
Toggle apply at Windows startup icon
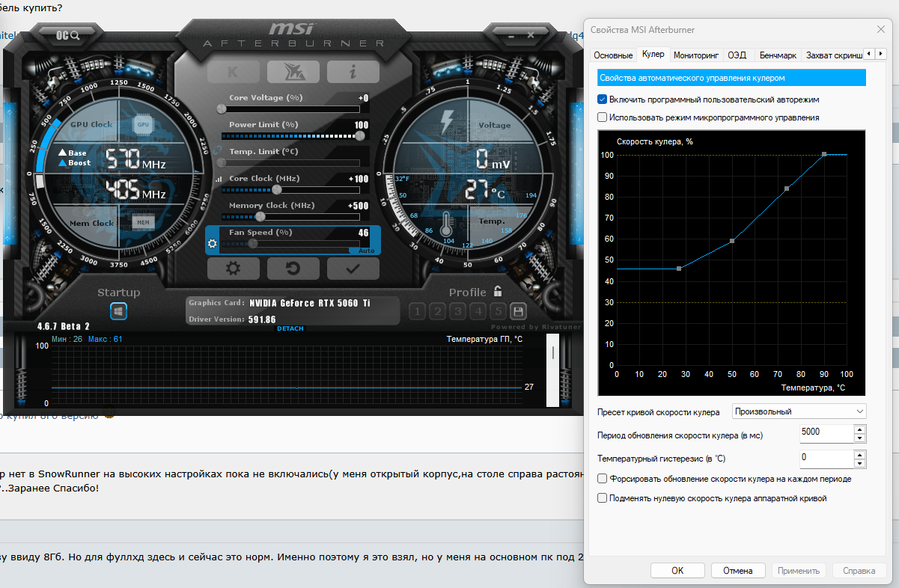(x=118, y=311)
